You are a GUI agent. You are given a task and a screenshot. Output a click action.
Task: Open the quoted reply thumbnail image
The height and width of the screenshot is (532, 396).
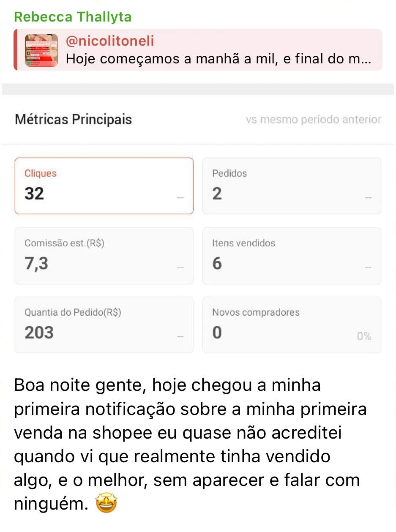[x=41, y=50]
